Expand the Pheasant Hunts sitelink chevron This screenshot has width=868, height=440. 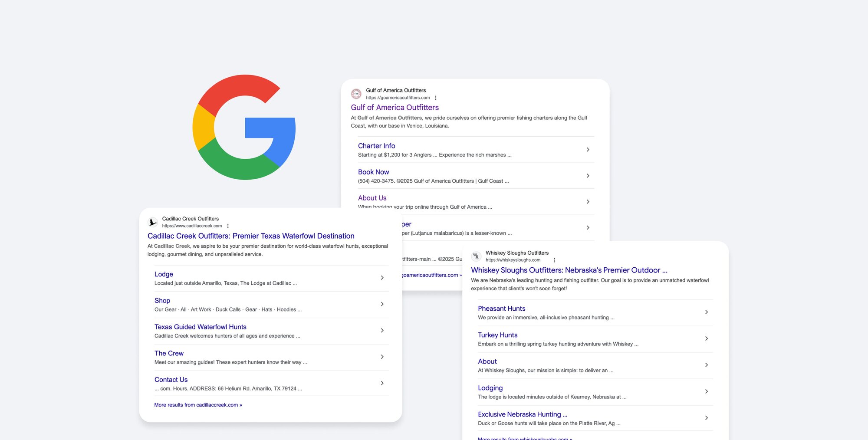707,312
